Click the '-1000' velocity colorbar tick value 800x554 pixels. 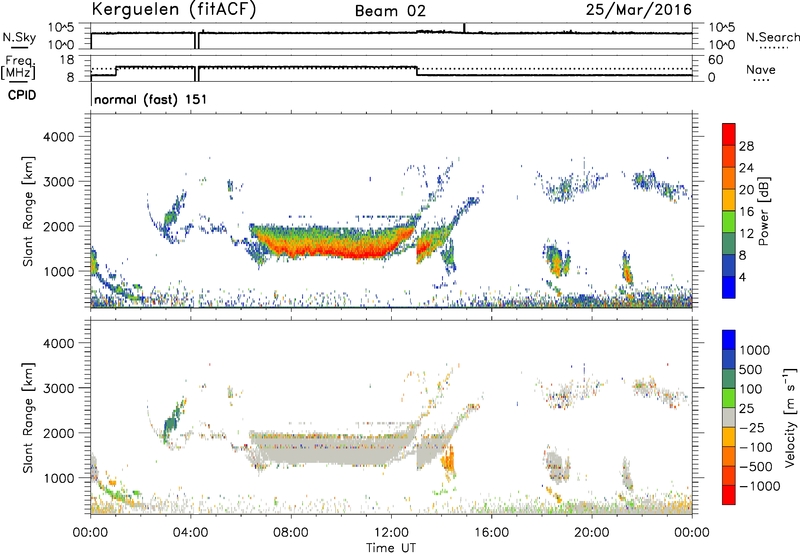[760, 486]
